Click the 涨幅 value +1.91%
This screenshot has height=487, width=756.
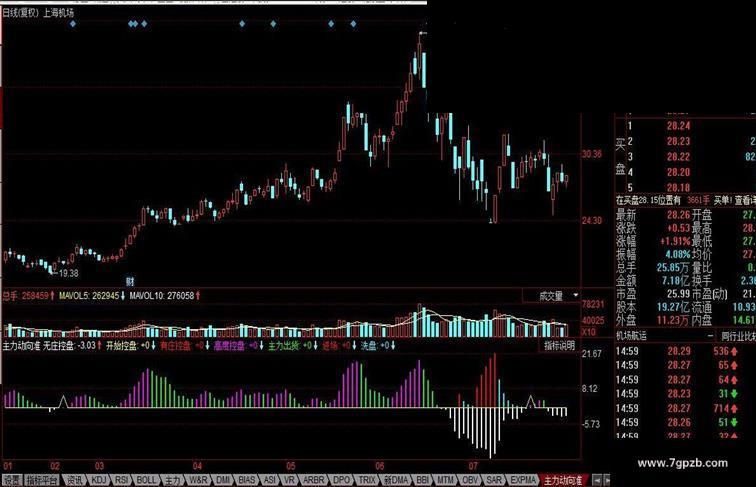(x=675, y=241)
